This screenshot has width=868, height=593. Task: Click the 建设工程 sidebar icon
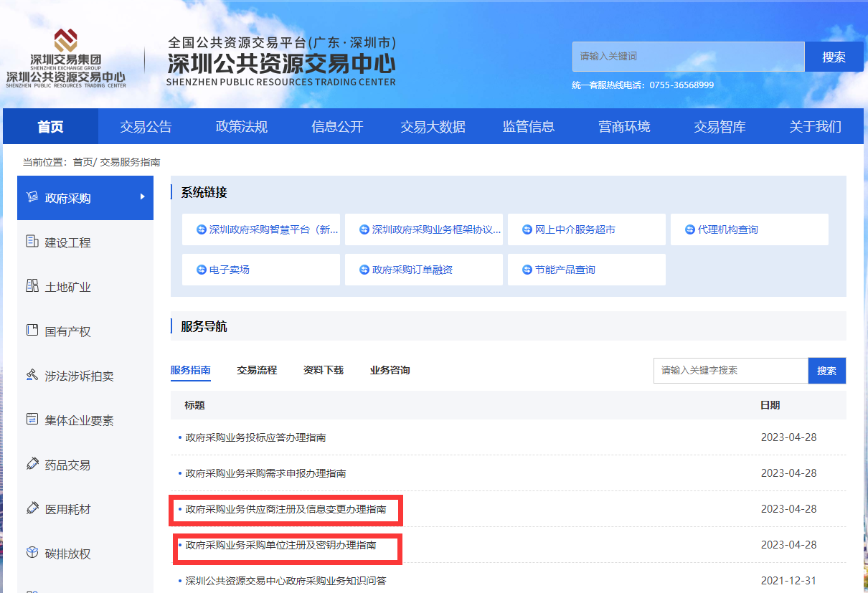coord(32,242)
